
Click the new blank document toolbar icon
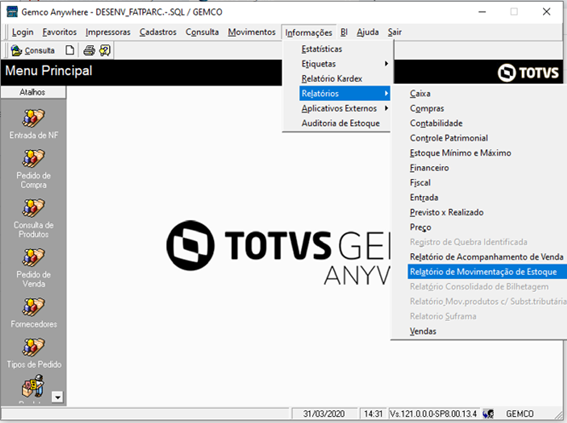[x=70, y=50]
